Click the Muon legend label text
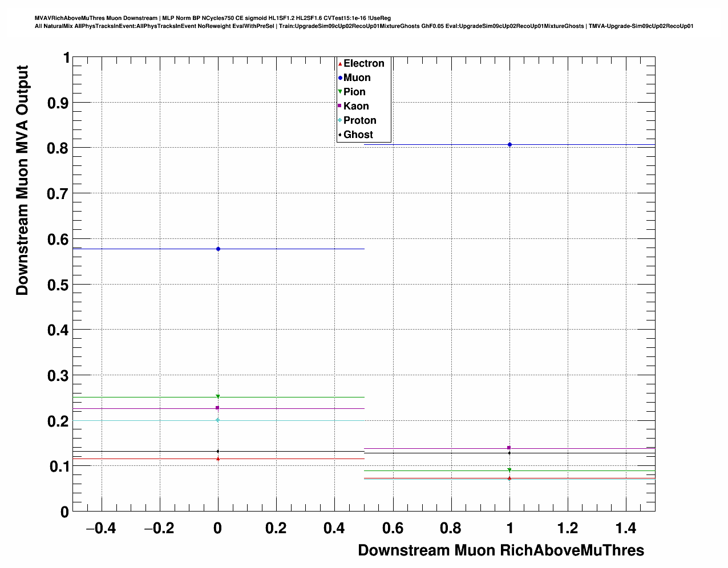 coord(357,78)
